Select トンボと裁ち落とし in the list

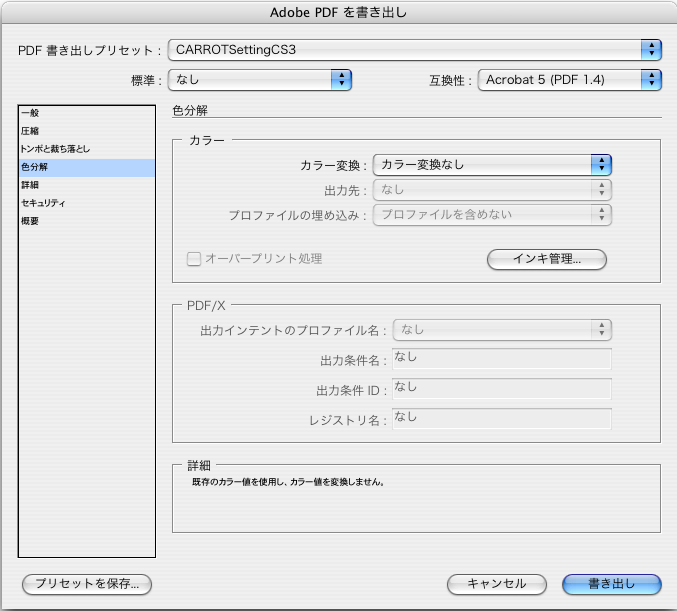pyautogui.click(x=87, y=149)
